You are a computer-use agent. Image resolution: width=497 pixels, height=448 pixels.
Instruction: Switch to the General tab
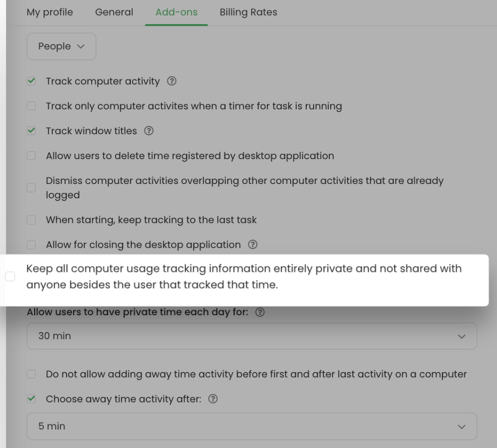114,12
